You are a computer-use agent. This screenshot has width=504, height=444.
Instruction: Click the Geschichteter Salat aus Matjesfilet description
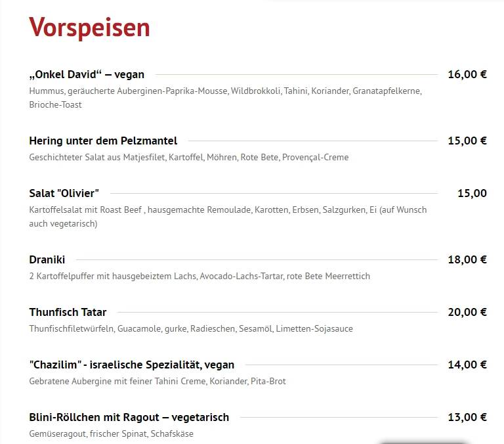189,158
